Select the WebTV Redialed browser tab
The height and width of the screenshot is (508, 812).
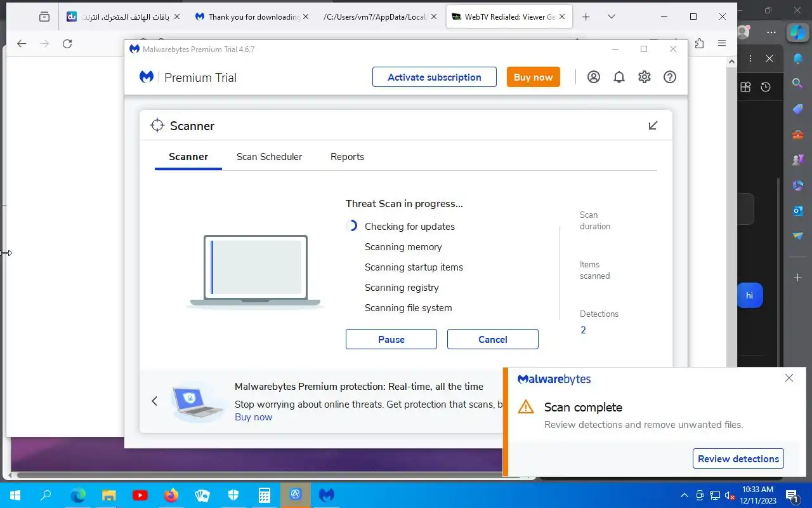pyautogui.click(x=508, y=17)
